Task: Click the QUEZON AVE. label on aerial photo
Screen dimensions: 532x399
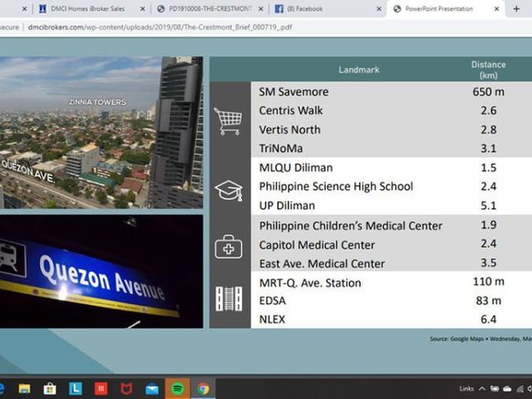Action: [28, 170]
